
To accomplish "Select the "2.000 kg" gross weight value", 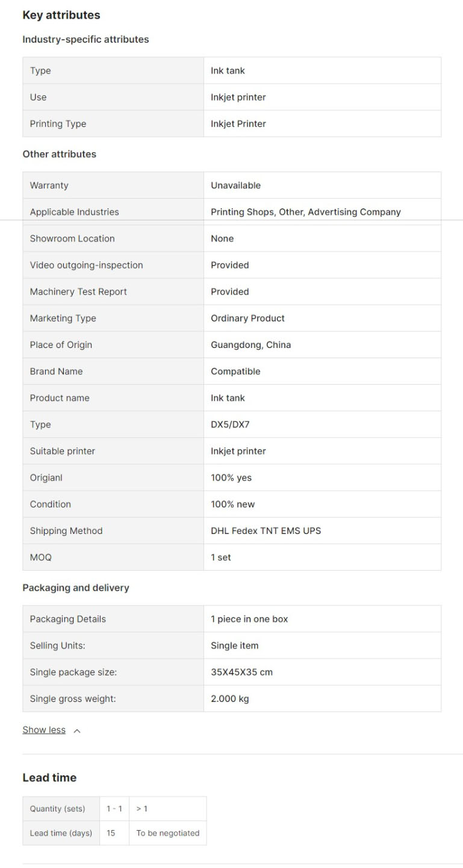I will (x=229, y=699).
